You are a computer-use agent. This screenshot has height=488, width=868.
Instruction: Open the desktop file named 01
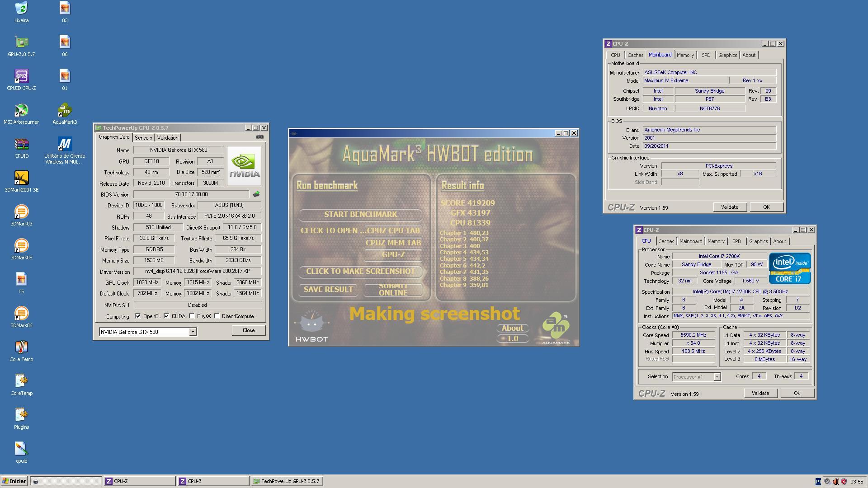[65, 80]
